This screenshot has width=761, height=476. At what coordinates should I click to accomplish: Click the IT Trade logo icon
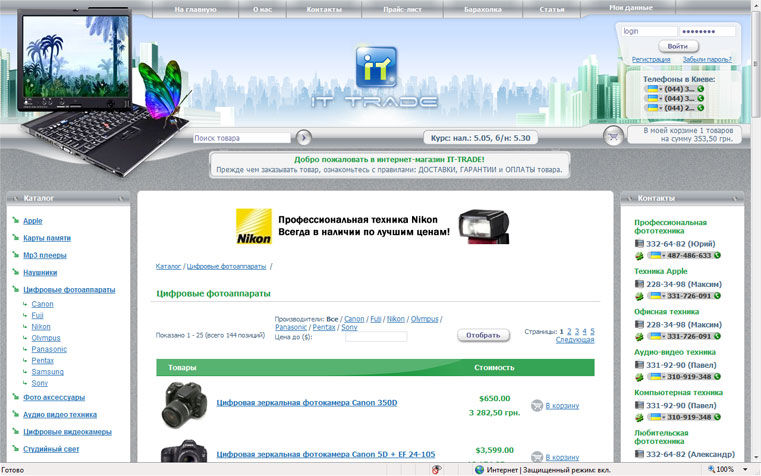[x=376, y=67]
